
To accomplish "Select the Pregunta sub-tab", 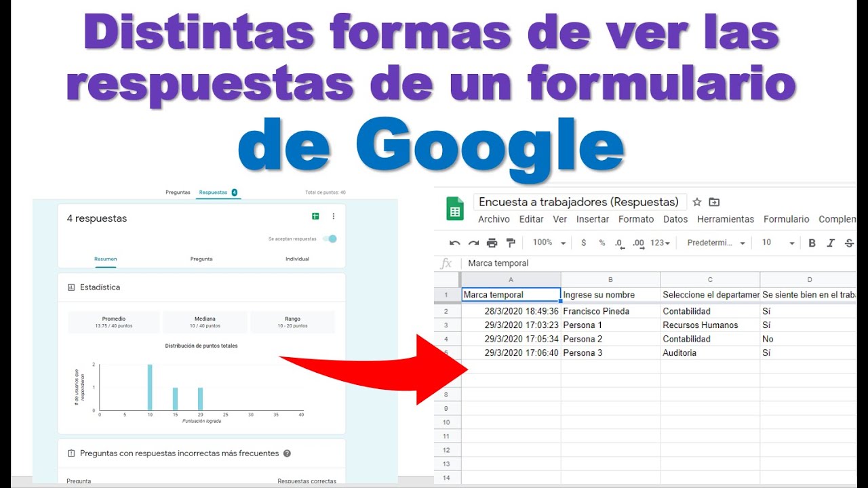I will click(x=201, y=259).
